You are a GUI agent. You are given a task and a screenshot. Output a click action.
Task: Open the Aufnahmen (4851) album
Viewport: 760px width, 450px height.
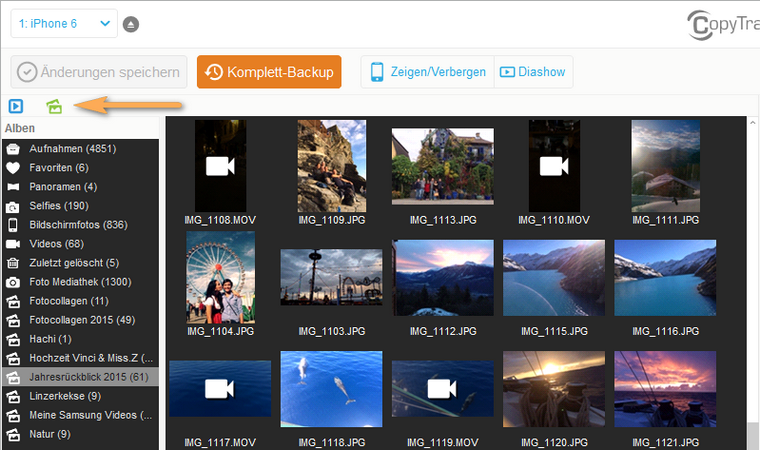click(80, 149)
